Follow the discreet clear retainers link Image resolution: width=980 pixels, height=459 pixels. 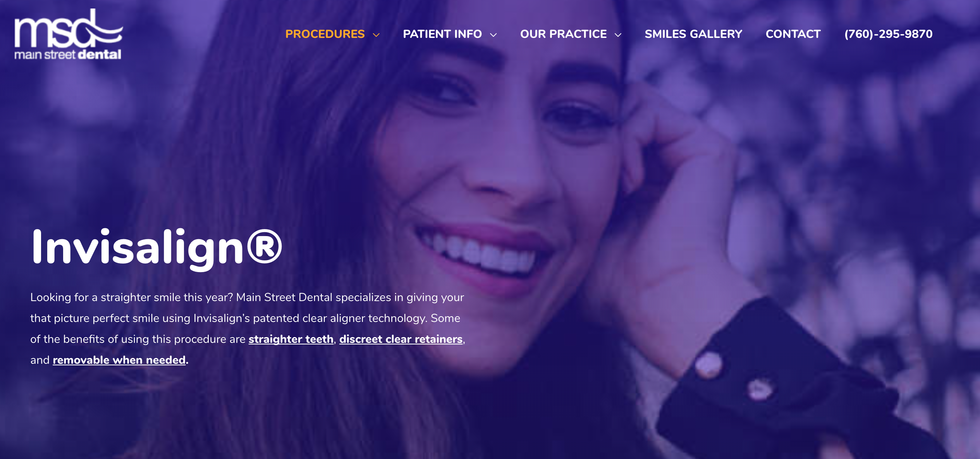pos(401,339)
